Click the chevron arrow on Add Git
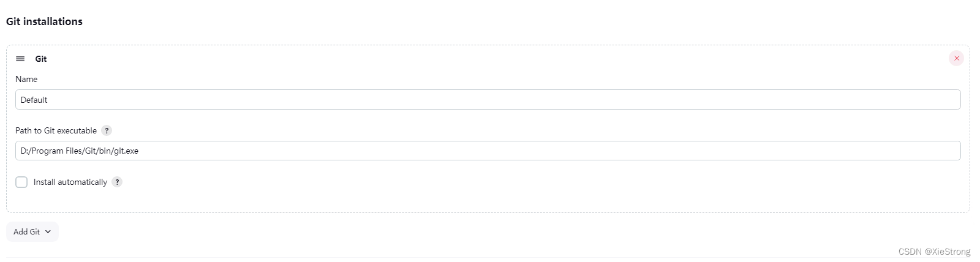980x262 pixels. click(48, 231)
